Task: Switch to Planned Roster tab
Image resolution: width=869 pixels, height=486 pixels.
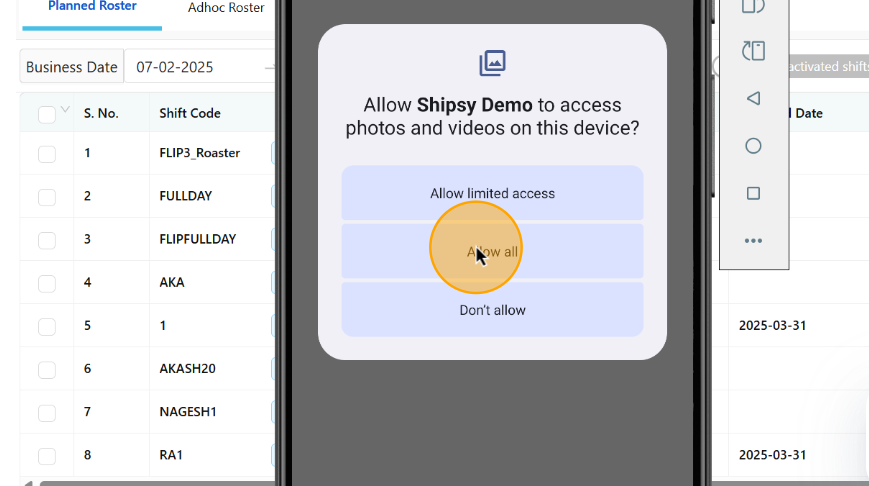Action: tap(92, 7)
